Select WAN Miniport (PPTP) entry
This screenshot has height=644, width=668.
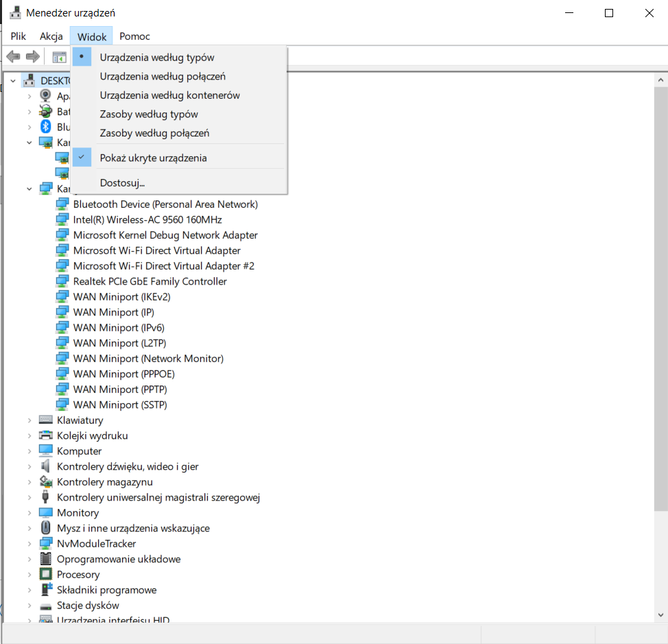pos(120,390)
